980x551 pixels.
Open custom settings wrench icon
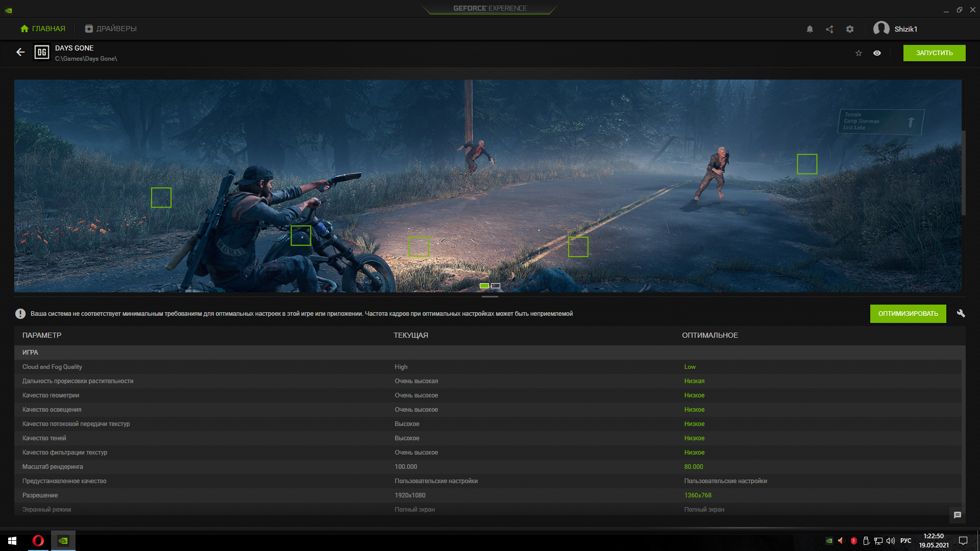961,314
